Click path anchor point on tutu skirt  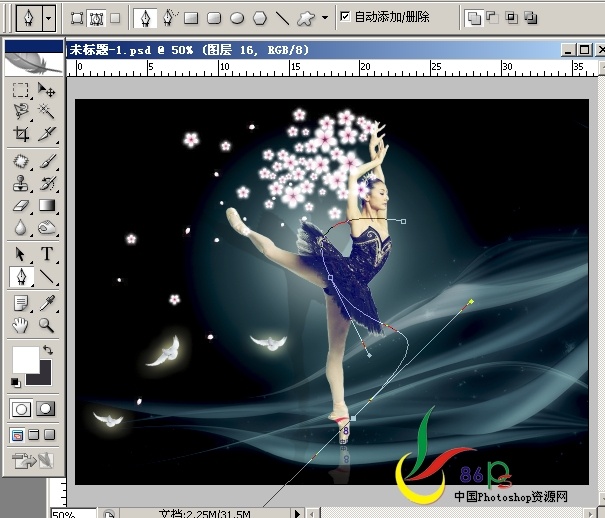point(330,277)
